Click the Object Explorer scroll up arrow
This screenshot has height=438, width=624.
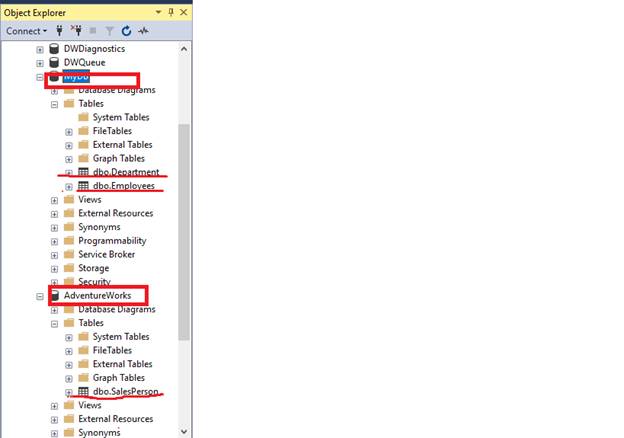click(x=184, y=49)
